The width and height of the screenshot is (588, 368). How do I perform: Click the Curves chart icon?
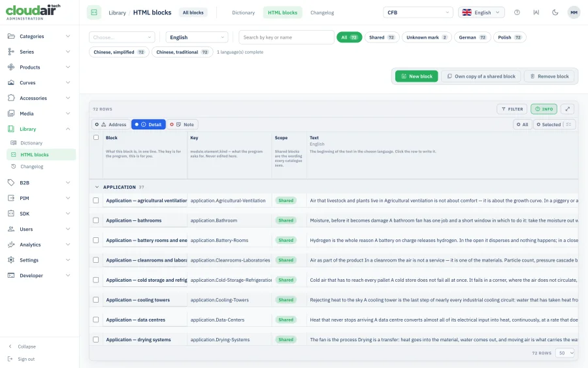(x=11, y=82)
